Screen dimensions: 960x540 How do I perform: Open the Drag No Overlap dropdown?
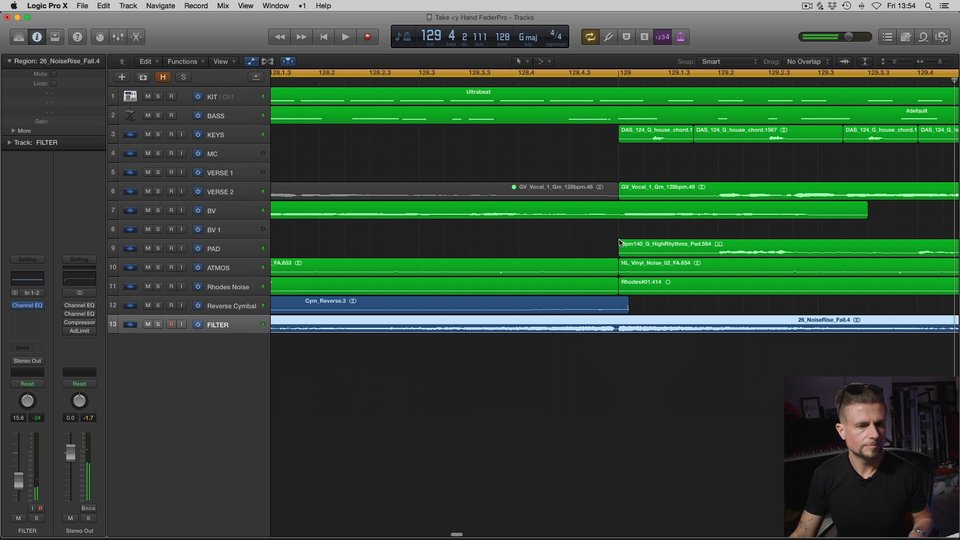coord(808,62)
